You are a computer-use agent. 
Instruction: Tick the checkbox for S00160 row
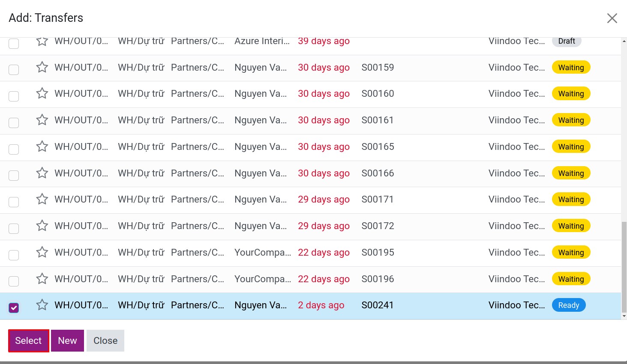(x=14, y=96)
